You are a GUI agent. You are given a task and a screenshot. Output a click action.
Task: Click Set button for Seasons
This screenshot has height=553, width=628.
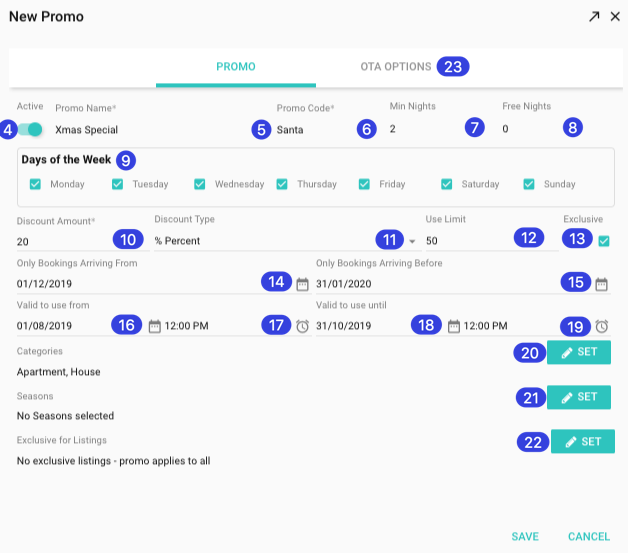(579, 397)
